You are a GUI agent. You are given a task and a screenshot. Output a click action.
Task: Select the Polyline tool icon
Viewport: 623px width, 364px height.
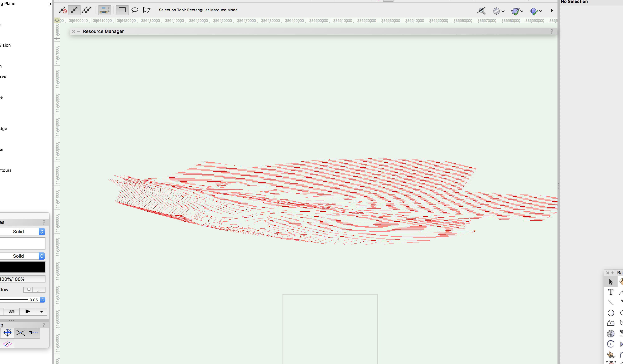pyautogui.click(x=611, y=323)
